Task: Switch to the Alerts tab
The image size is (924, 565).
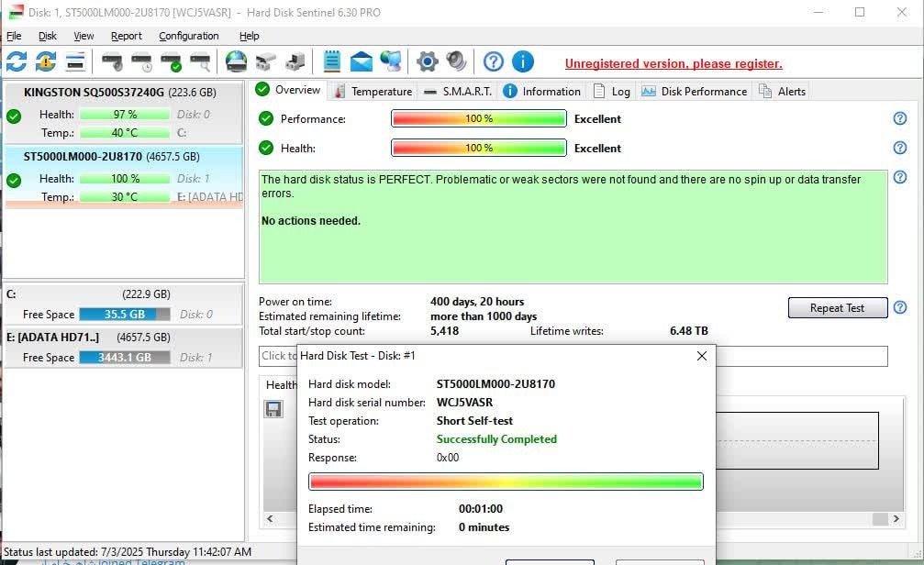Action: coord(783,92)
